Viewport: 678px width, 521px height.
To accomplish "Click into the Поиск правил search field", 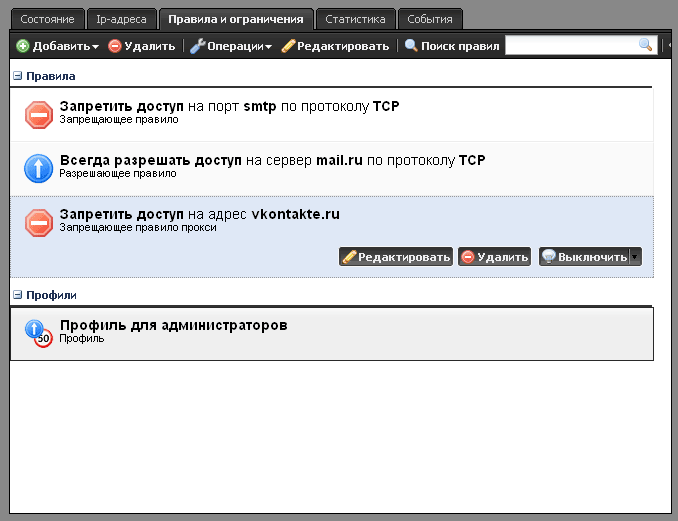I will [x=572, y=45].
